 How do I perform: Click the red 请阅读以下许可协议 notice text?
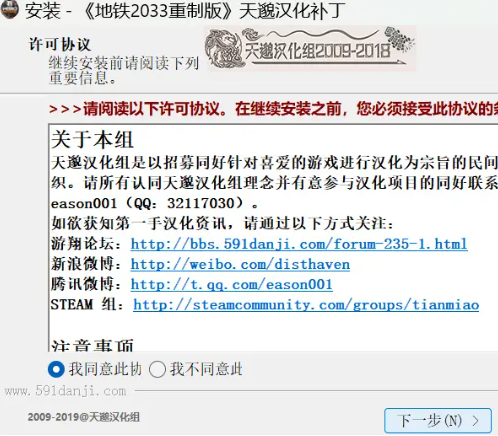273,109
